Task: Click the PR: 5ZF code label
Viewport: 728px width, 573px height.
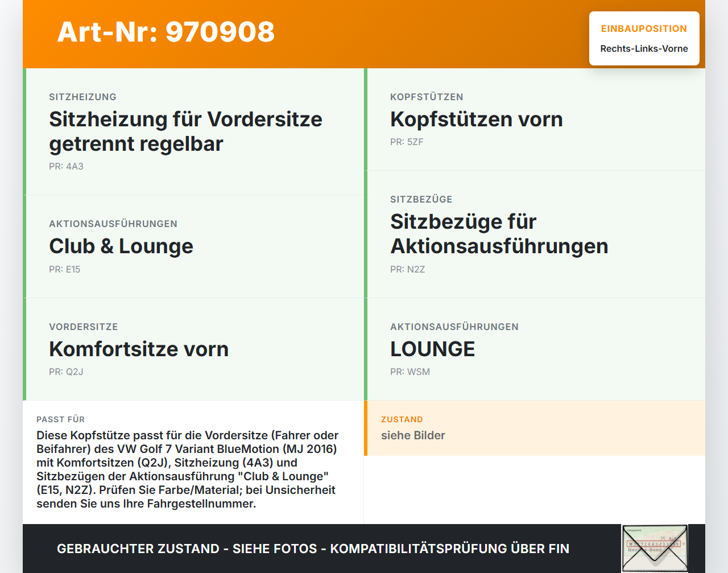Action: click(406, 142)
